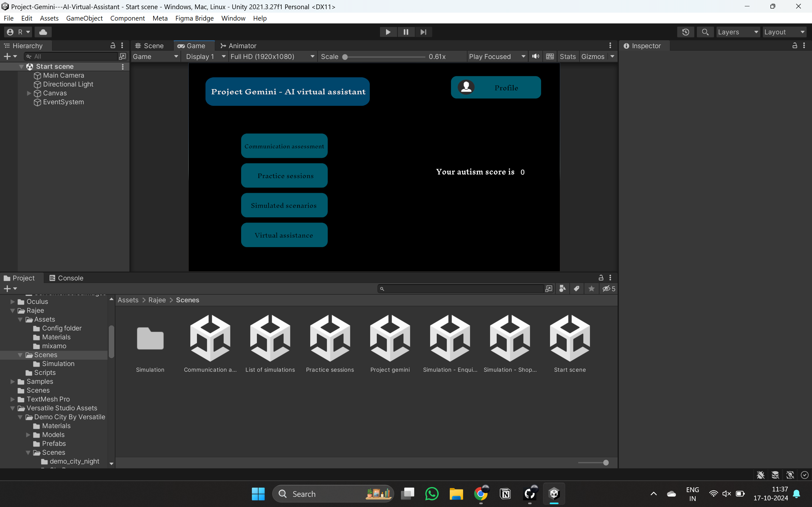This screenshot has height=507, width=812.
Task: Select the Start scene asset thumbnail
Action: click(x=569, y=338)
